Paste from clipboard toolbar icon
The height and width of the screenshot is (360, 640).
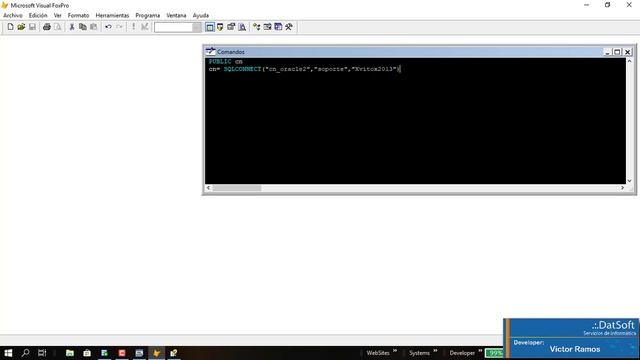pos(93,27)
